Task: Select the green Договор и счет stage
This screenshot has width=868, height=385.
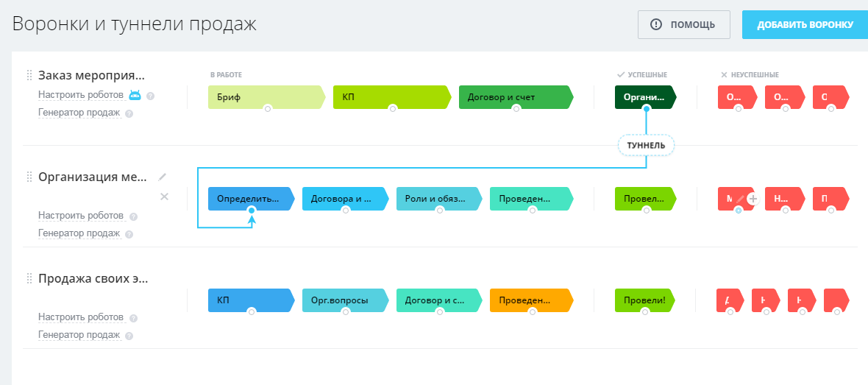Action: pyautogui.click(x=513, y=96)
